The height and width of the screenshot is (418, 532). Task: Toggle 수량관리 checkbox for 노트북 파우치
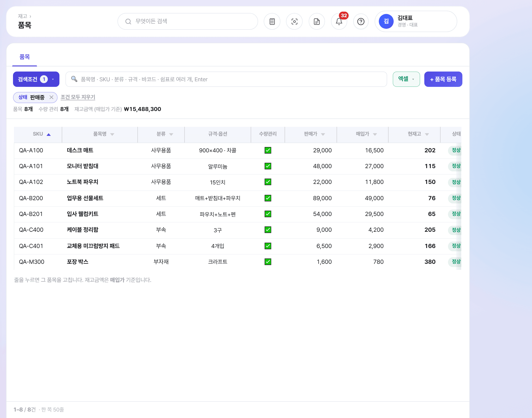tap(268, 182)
